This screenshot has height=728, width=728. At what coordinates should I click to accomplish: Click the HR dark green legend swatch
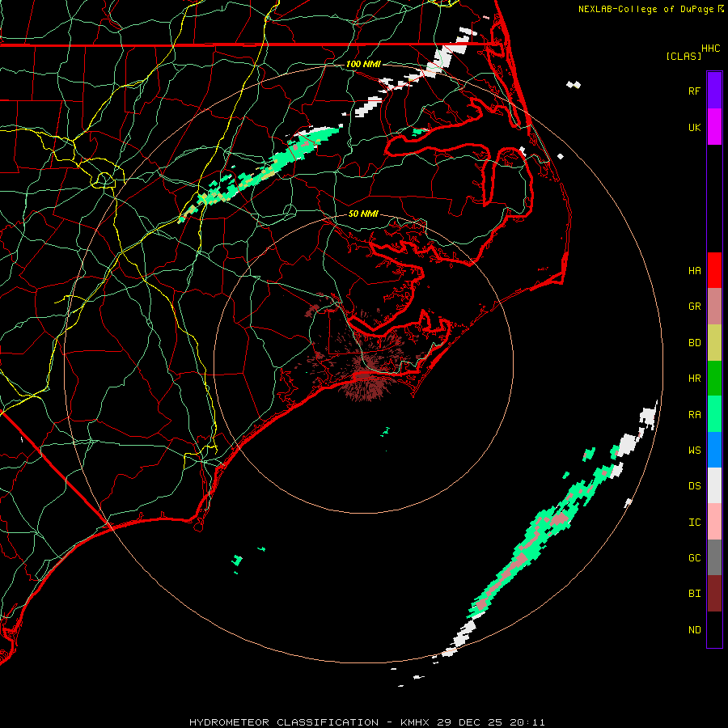pyautogui.click(x=714, y=378)
